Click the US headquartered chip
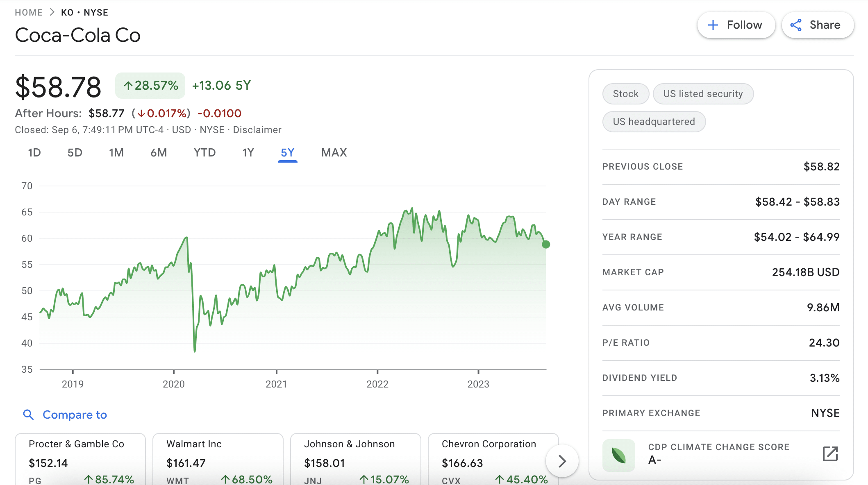The width and height of the screenshot is (868, 485). tap(654, 122)
